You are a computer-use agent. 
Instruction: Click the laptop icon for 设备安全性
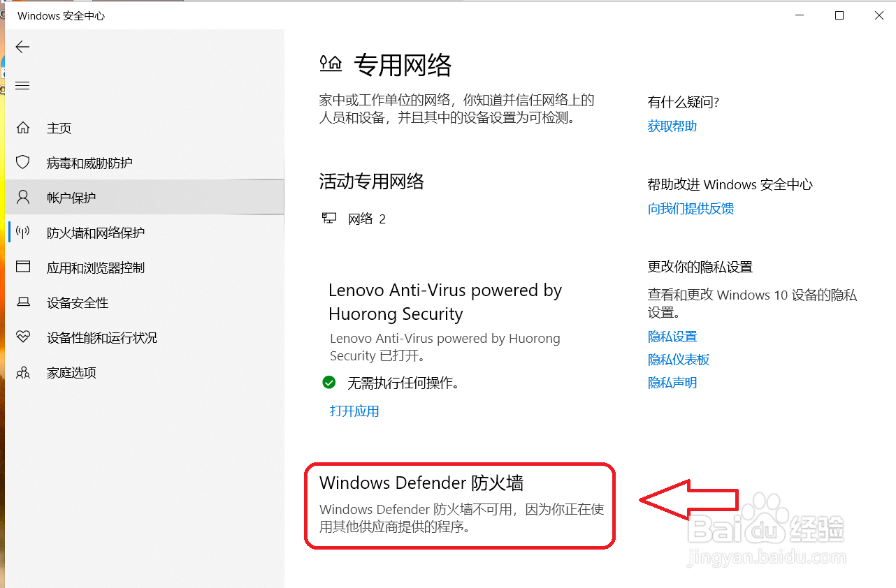(x=23, y=302)
